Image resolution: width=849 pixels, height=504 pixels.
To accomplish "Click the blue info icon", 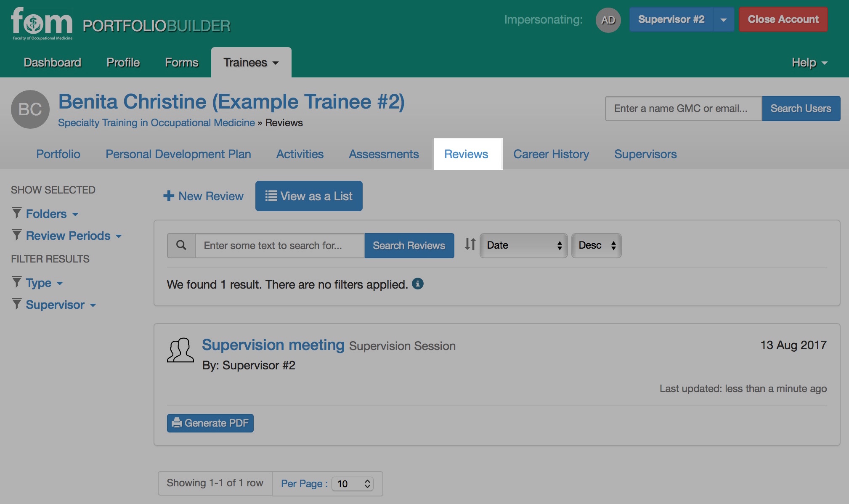I will click(417, 284).
